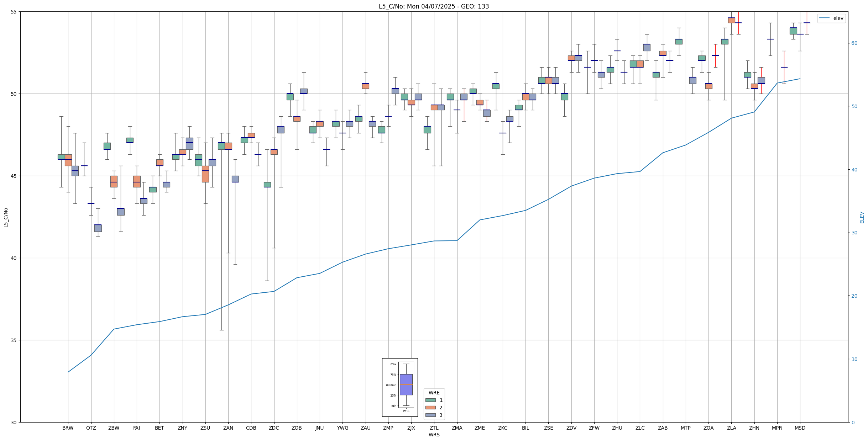Click the blue-gray WRE 3 legend swatch

point(430,415)
